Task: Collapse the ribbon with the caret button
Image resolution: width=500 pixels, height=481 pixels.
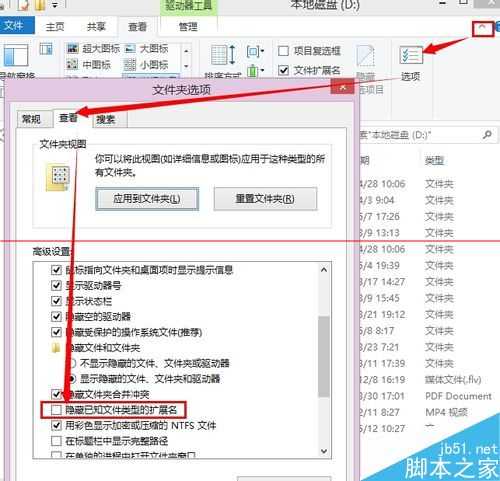Action: (483, 29)
